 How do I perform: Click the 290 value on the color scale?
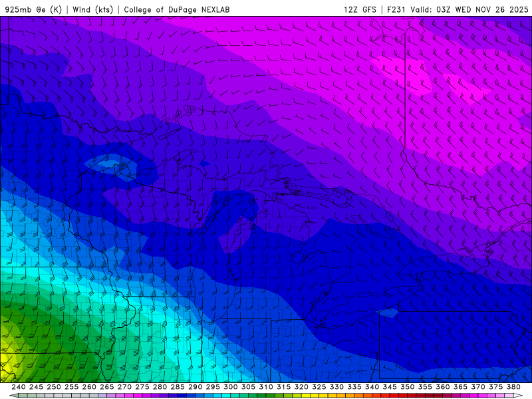[195, 387]
